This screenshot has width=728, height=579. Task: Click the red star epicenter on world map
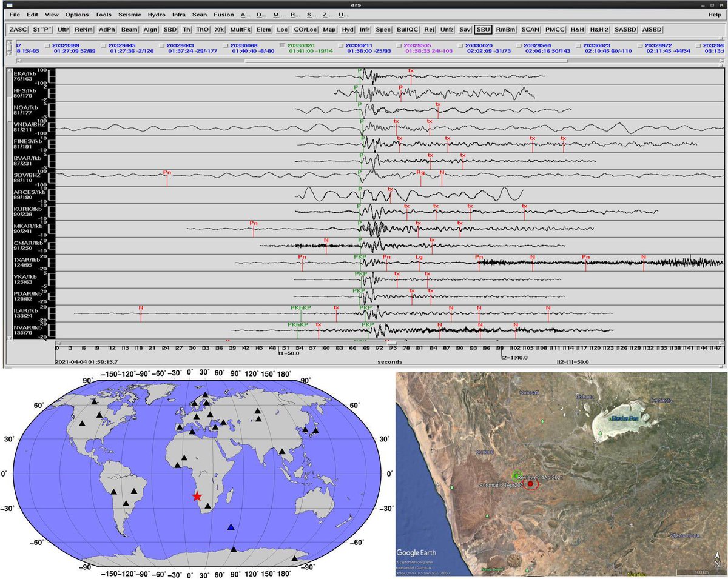pos(197,496)
